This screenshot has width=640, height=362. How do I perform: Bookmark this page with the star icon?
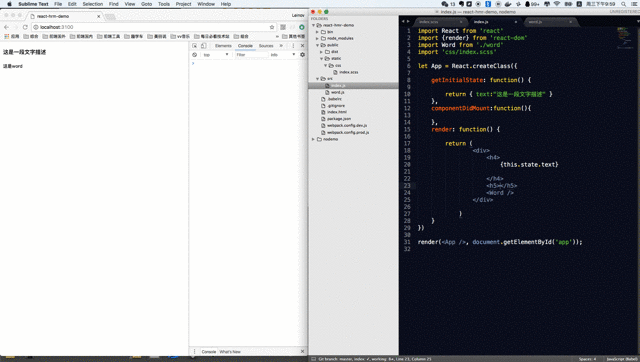pos(272,27)
